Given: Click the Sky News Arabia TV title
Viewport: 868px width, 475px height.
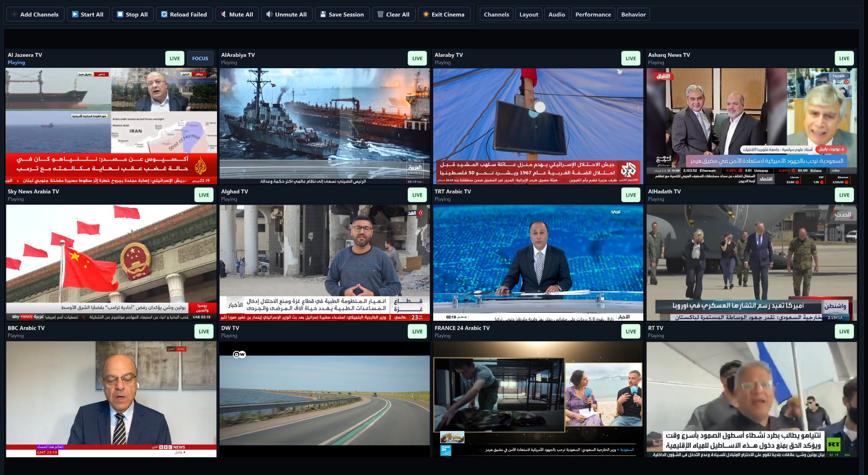Looking at the screenshot, I should tap(33, 192).
